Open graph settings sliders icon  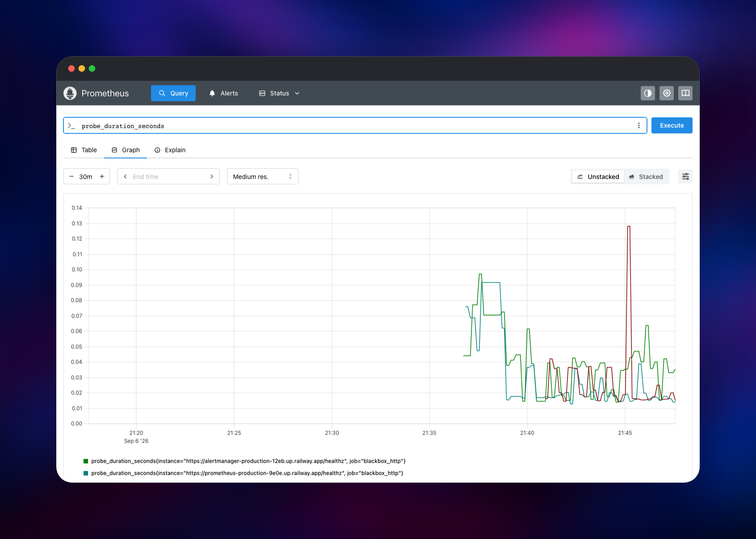pyautogui.click(x=685, y=176)
